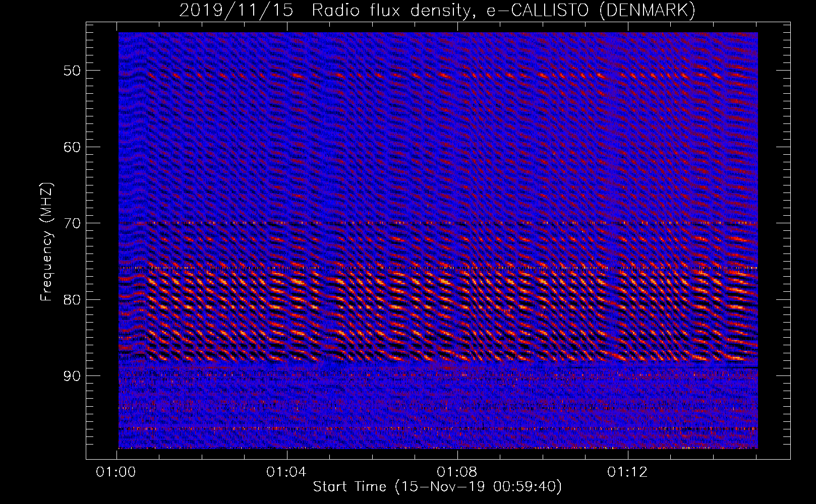Click the 70 frequency tick label
The image size is (816, 504).
(x=72, y=223)
